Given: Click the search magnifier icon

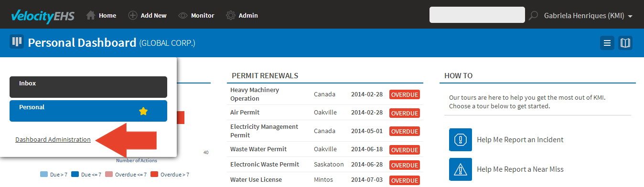Looking at the screenshot, I should pyautogui.click(x=533, y=16).
